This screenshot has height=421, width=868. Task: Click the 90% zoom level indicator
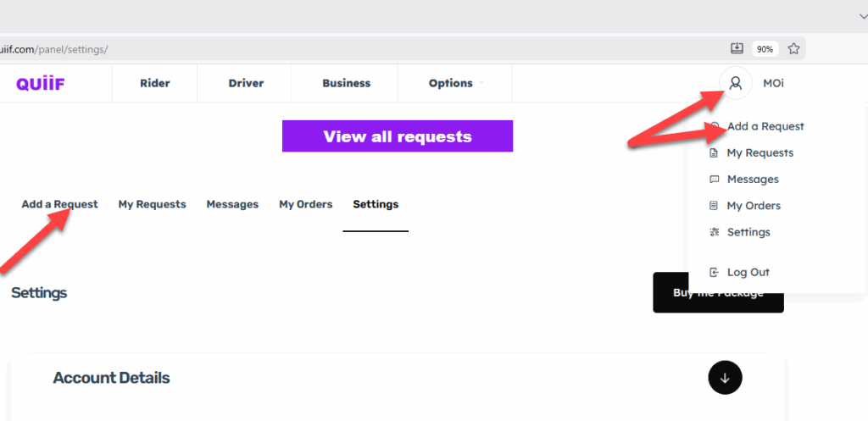pos(765,49)
